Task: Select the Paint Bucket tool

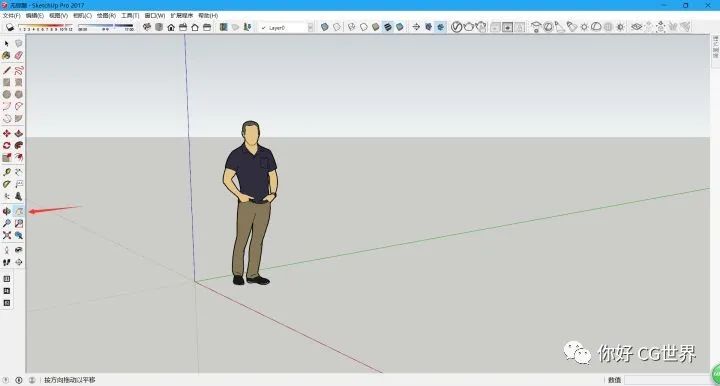Action: point(6,56)
